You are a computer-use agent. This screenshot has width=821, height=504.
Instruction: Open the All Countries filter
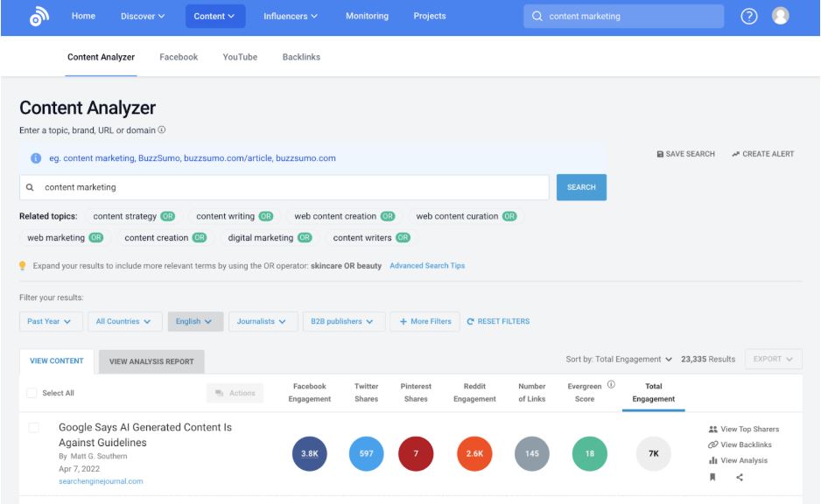tap(124, 321)
